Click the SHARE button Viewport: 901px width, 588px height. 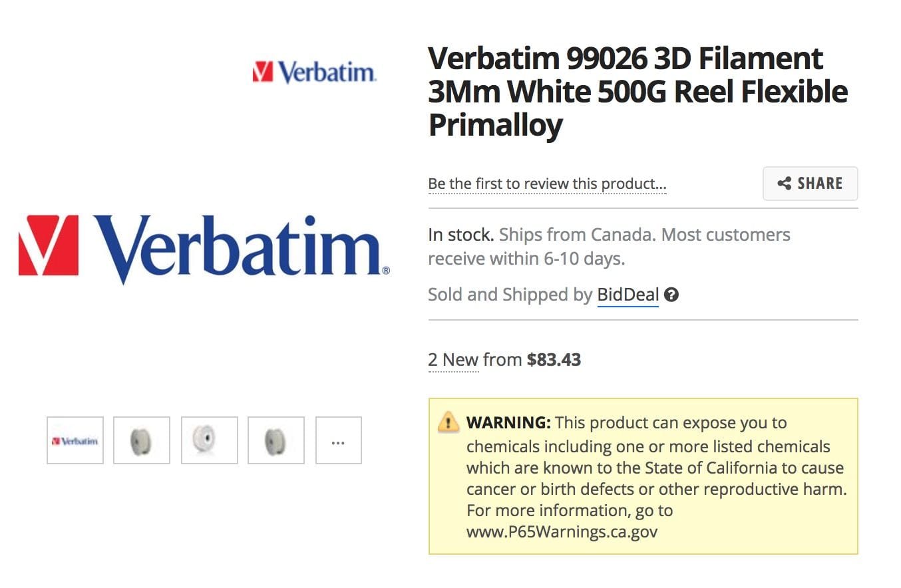810,184
